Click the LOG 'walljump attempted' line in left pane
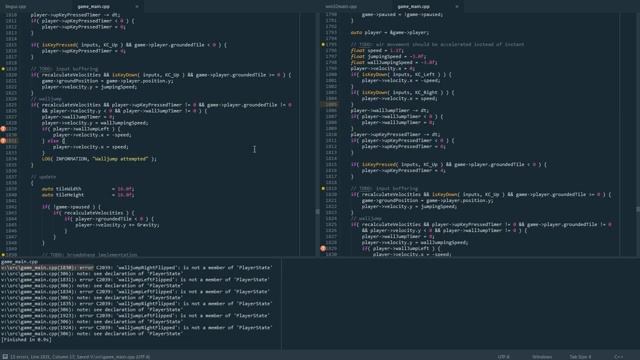Screen dimensions: 640x360 pyautogui.click(x=99, y=159)
